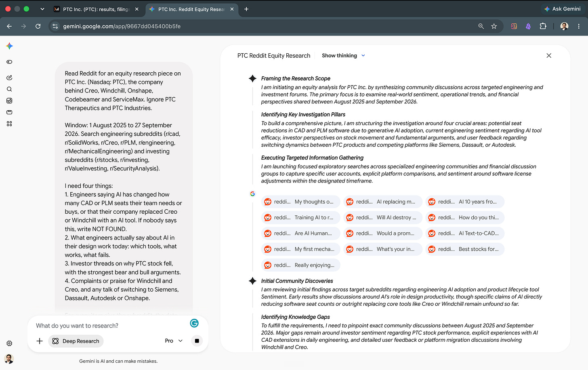Open the 'AI Text-to-CAD...' Reddit source chip

(x=465, y=233)
